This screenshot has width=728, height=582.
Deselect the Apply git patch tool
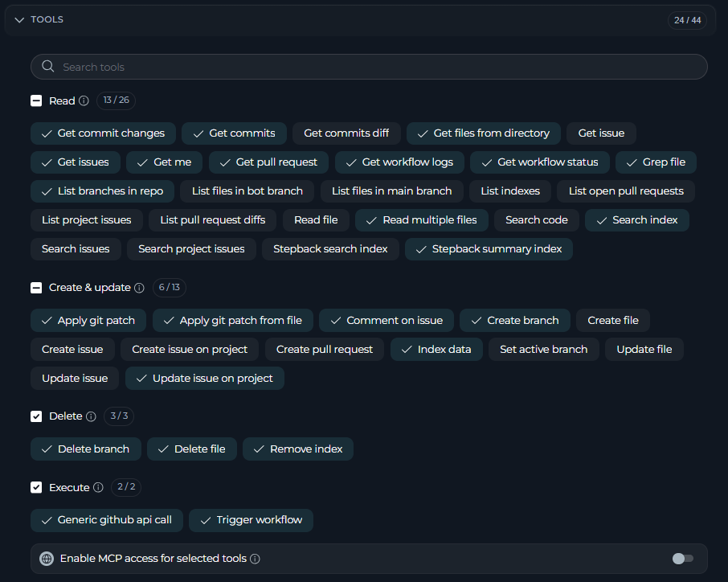coord(88,321)
